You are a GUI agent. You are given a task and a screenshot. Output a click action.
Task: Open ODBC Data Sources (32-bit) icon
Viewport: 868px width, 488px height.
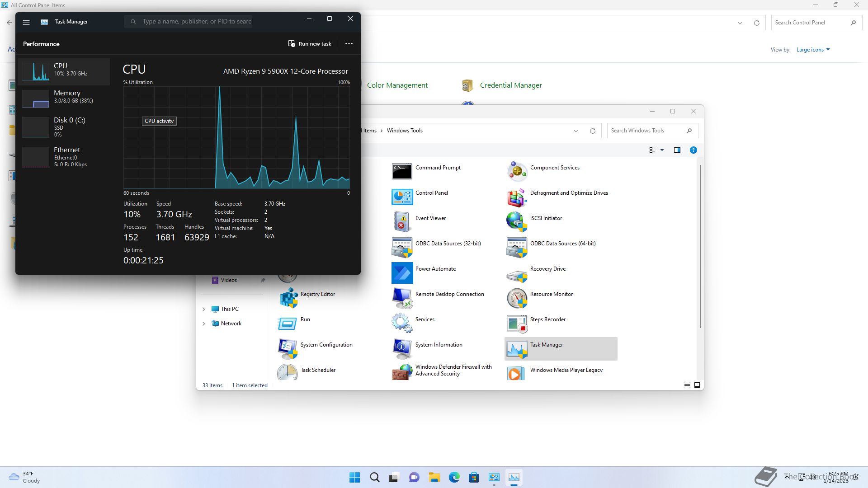(x=402, y=248)
